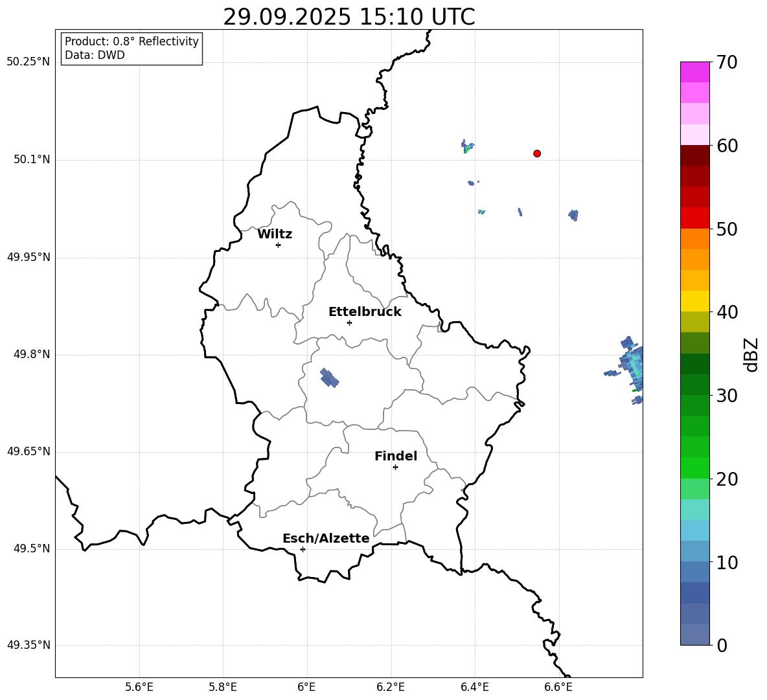Click the Findel station cross marker
Viewport: 767px width, 700px height.
(395, 468)
